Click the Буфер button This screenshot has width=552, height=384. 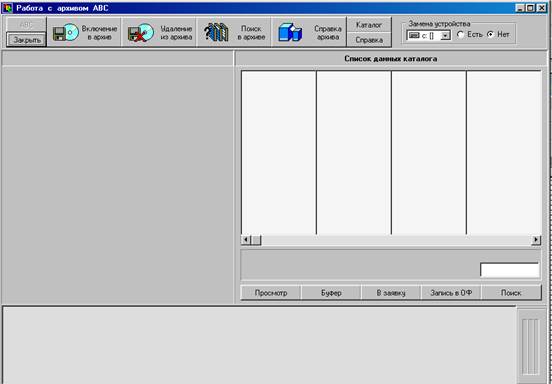coord(331,293)
